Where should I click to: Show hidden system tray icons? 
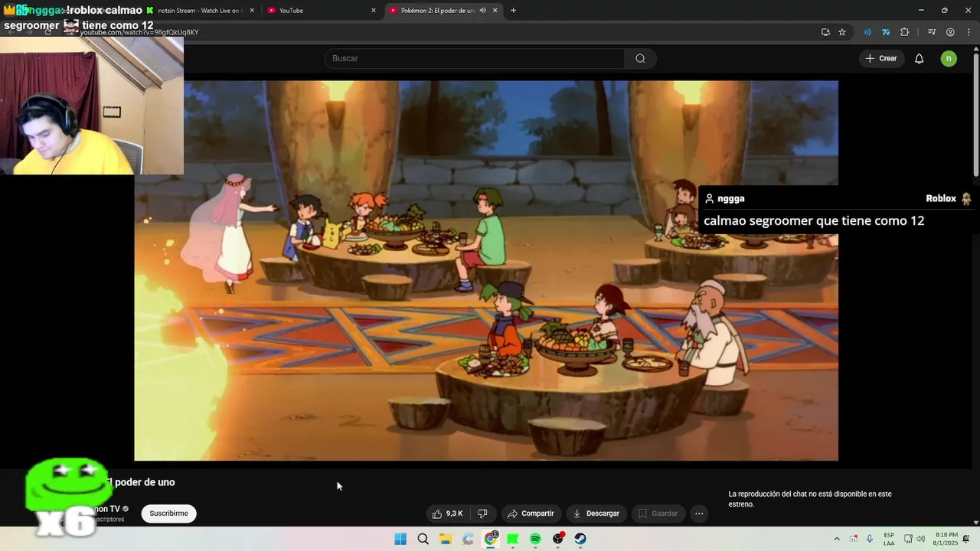click(x=837, y=539)
